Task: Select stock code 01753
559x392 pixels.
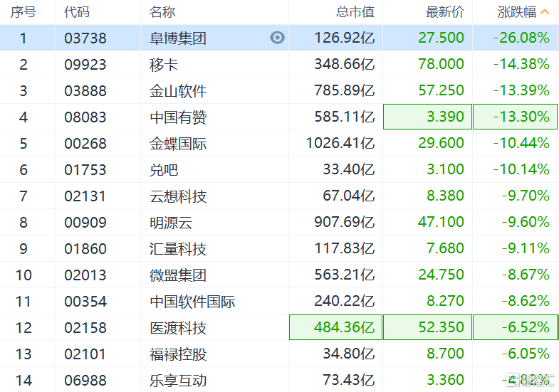Action: click(x=85, y=170)
